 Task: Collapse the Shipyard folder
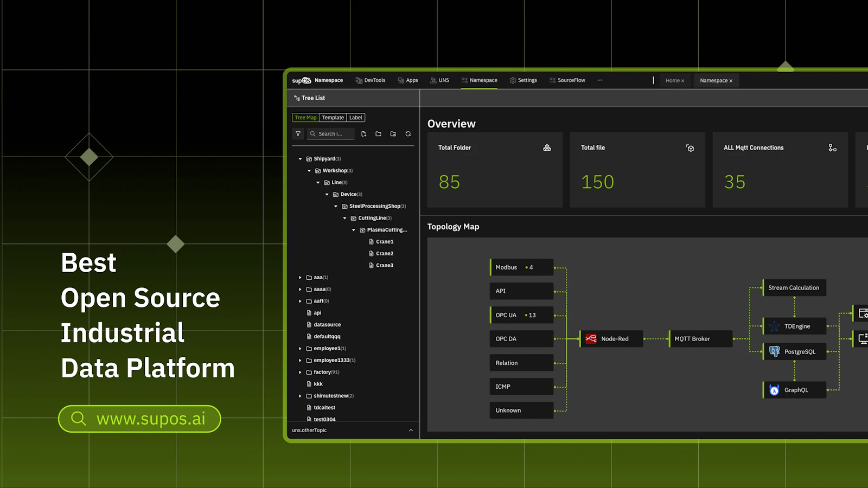pos(300,159)
